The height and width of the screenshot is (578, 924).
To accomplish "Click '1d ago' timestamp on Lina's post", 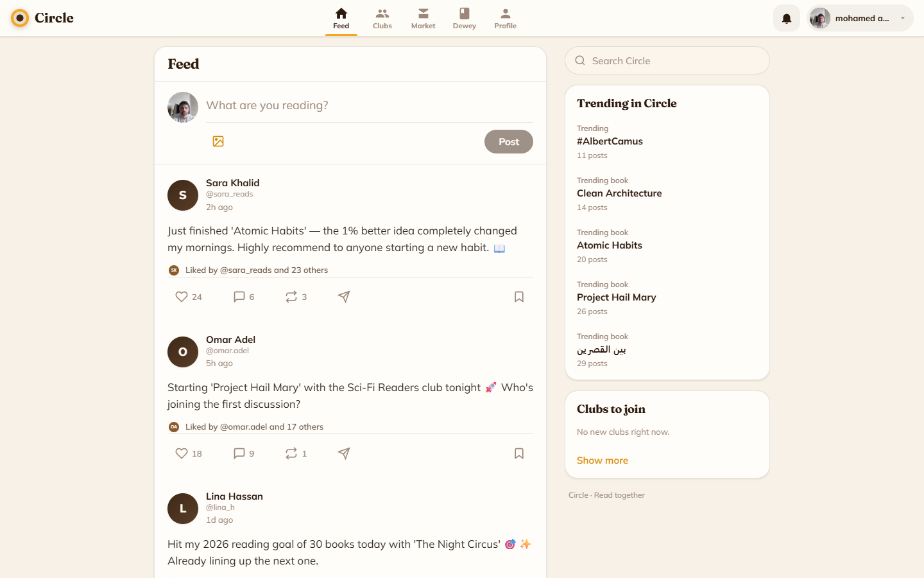I will tap(219, 520).
